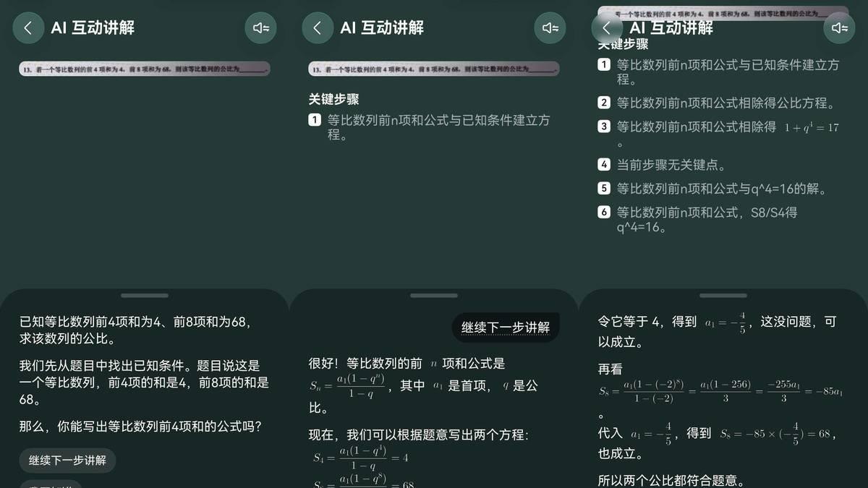The image size is (868, 488).
Task: Click the question 那么，你能写出等比数列前4项和的公式吗
Action: 140,427
